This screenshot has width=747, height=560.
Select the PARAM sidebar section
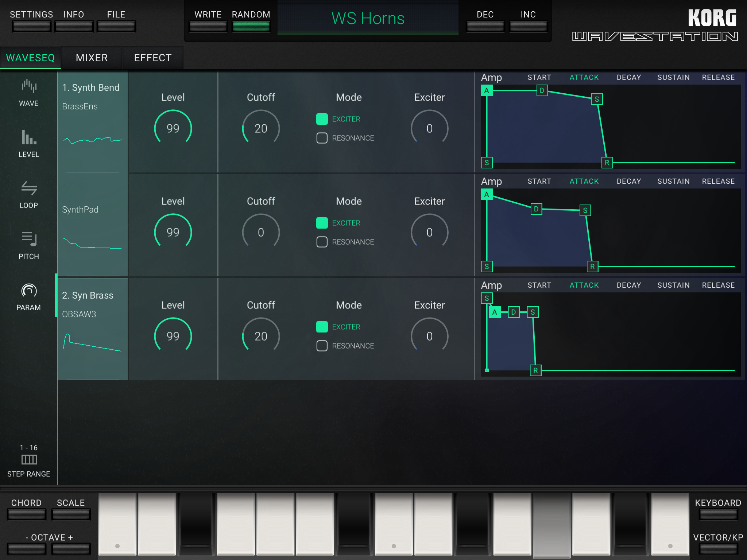[28, 297]
